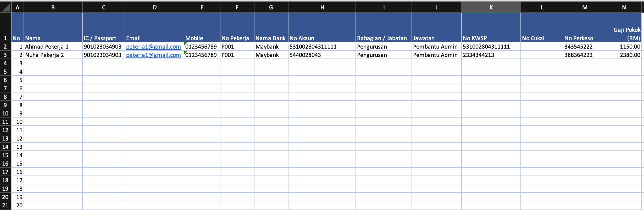Select mobile 0123456789 in Nuha Pekerja 2 row
This screenshot has height=210, width=644.
click(202, 55)
